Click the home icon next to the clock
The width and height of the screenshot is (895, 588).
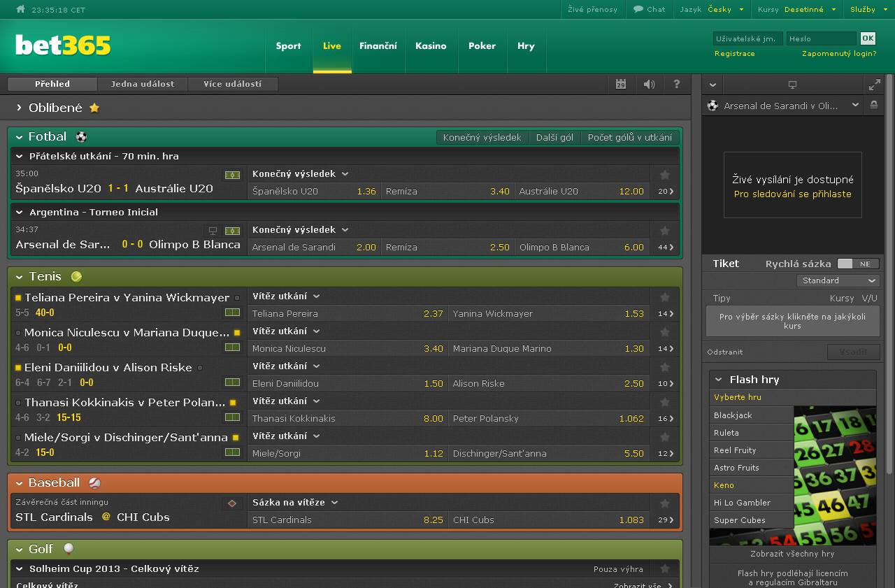click(x=20, y=9)
